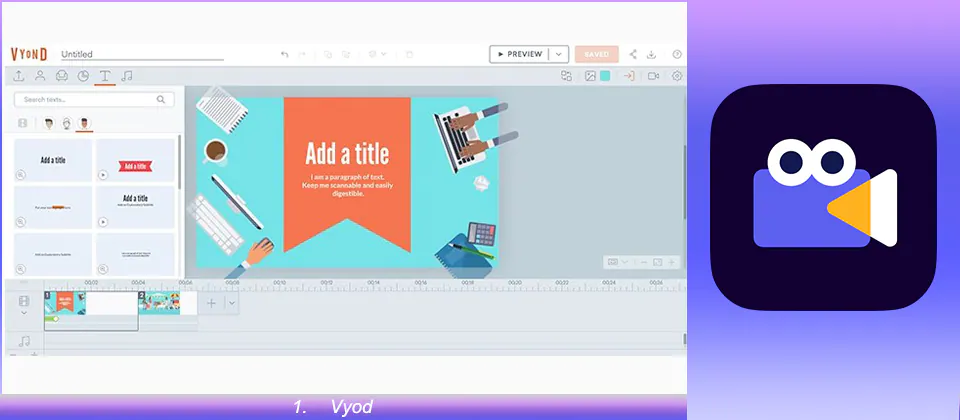Open the Character library

click(x=40, y=76)
